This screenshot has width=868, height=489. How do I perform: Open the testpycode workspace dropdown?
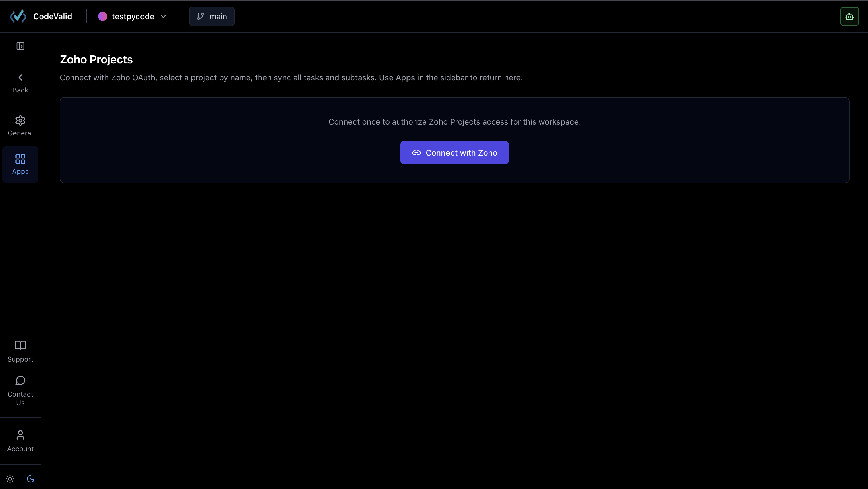click(x=132, y=16)
